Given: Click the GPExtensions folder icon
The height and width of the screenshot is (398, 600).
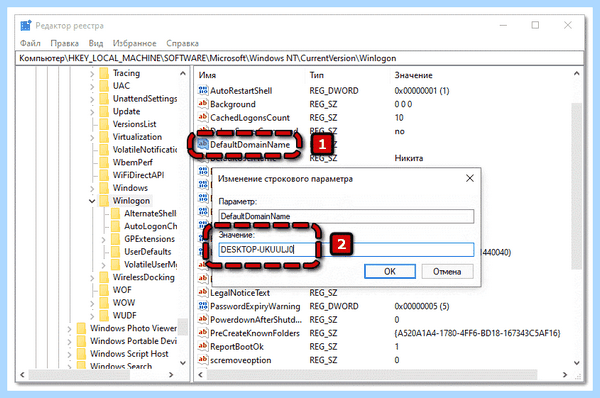Looking at the screenshot, I should (x=115, y=239).
